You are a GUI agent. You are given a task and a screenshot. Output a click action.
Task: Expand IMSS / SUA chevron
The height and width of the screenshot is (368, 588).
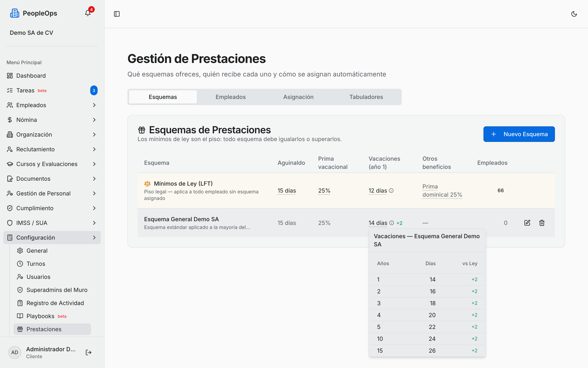[94, 223]
